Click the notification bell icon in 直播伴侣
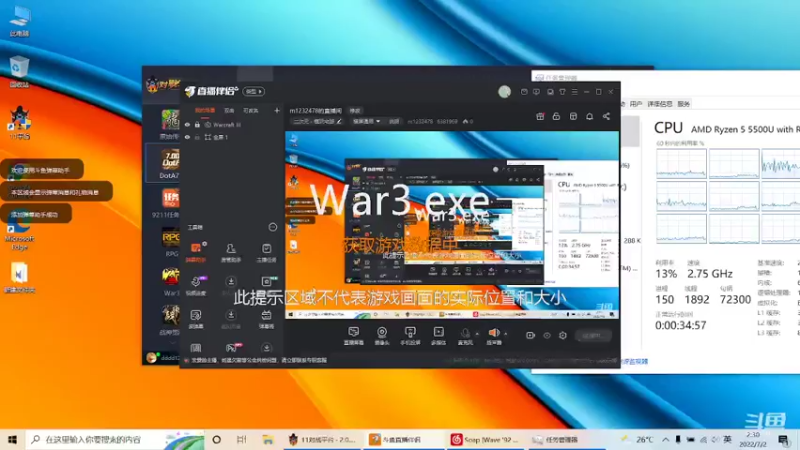 pyautogui.click(x=589, y=116)
